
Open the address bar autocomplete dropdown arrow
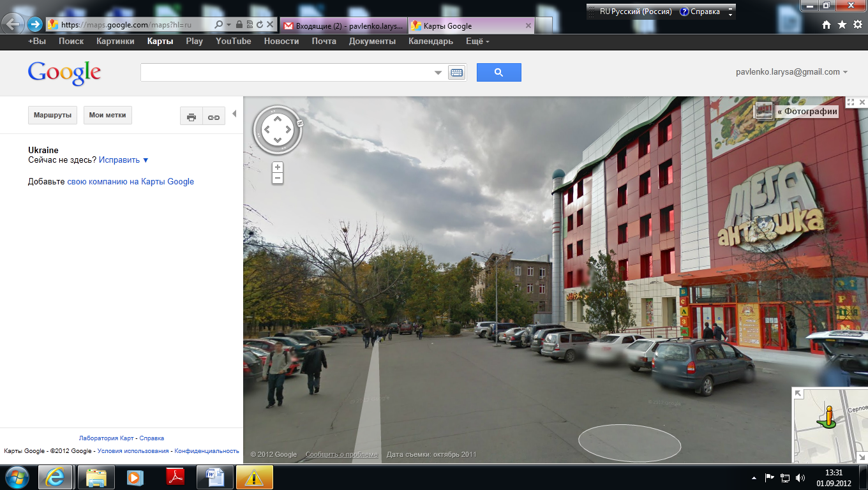228,25
